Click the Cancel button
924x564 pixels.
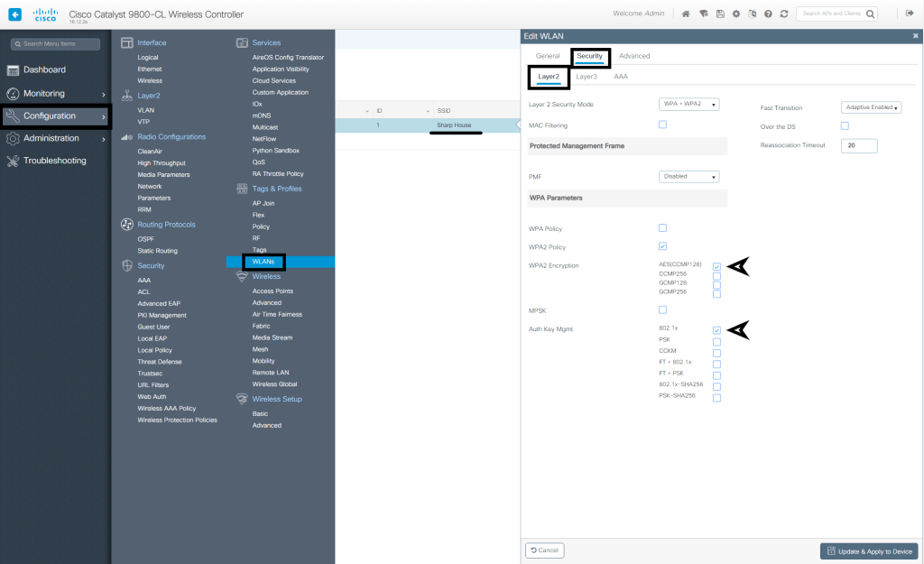tap(544, 550)
